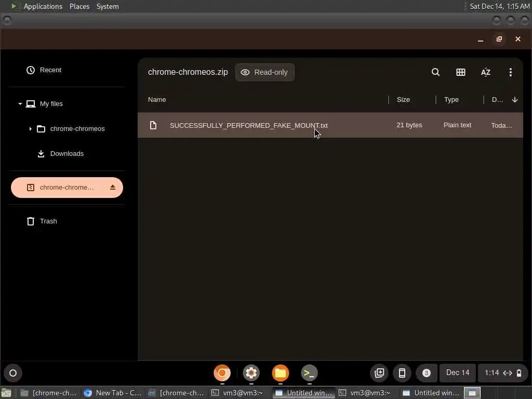Open notification counter showing 3
The width and height of the screenshot is (532, 399).
(427, 373)
